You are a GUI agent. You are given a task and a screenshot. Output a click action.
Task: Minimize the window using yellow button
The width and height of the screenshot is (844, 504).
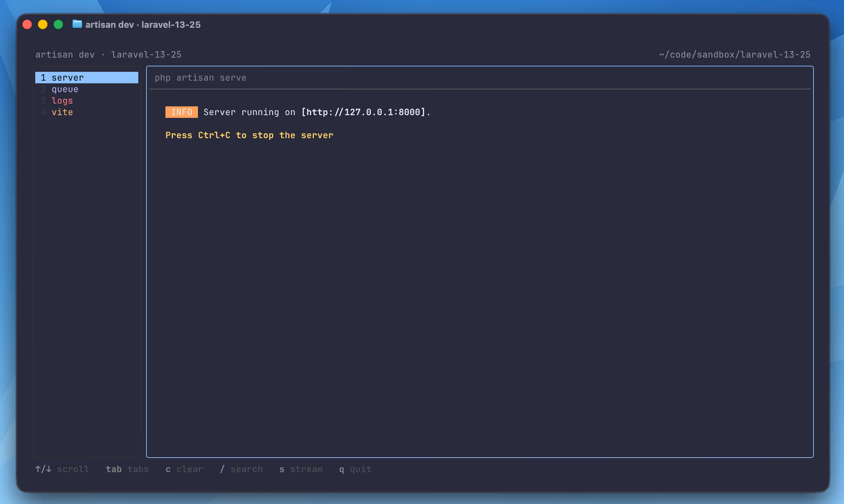tap(43, 24)
